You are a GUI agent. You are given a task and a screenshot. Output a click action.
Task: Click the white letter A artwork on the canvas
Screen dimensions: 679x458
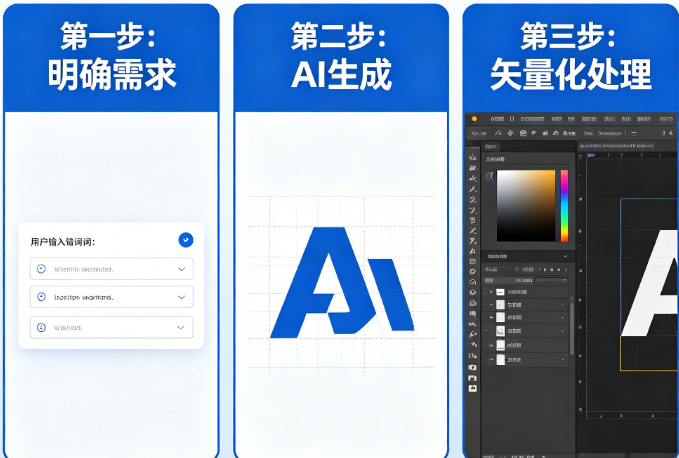[x=650, y=284]
